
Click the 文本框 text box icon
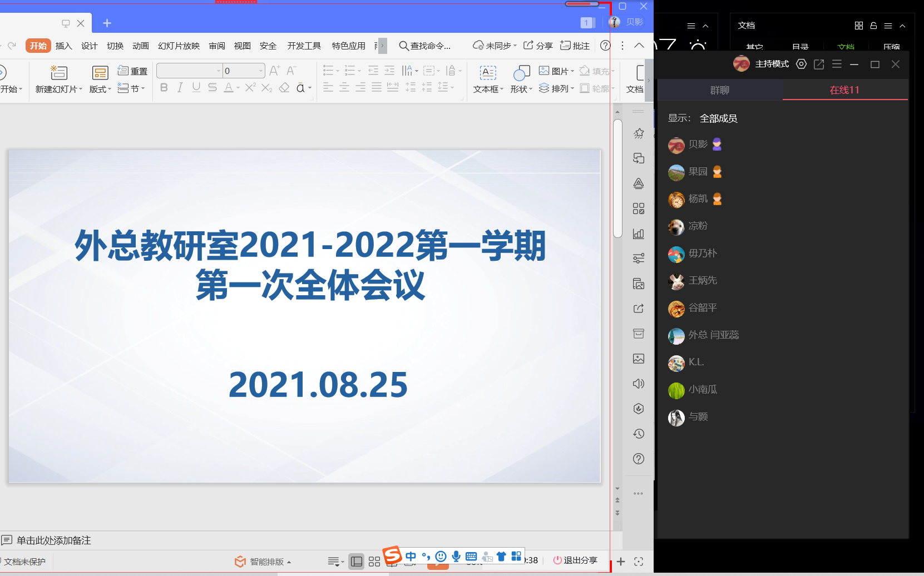coord(488,73)
